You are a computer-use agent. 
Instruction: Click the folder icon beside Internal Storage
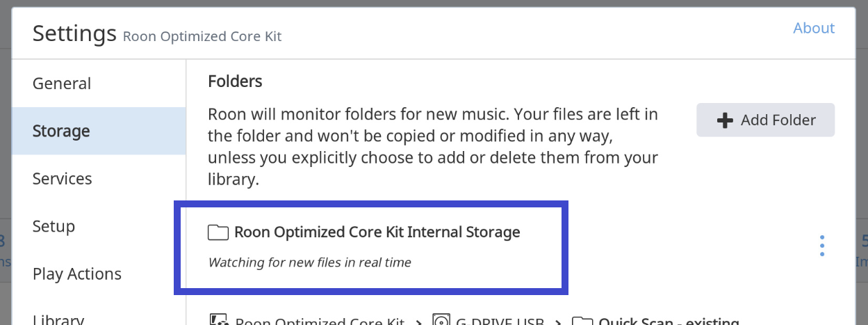218,232
